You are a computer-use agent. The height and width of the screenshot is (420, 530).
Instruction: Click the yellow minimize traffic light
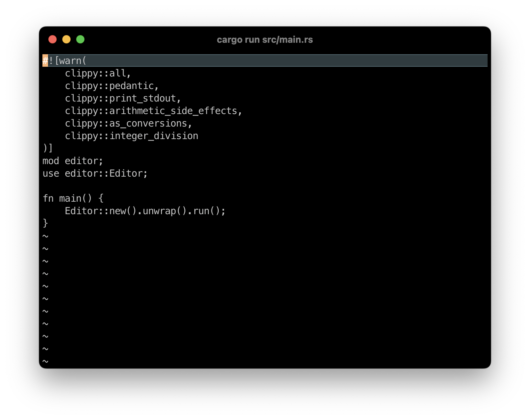66,39
